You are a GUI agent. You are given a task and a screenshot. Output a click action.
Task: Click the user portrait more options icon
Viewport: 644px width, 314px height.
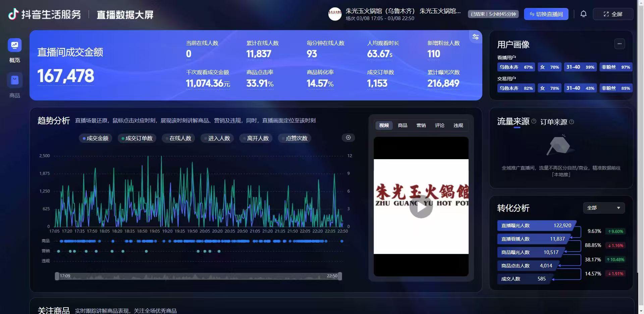click(619, 44)
